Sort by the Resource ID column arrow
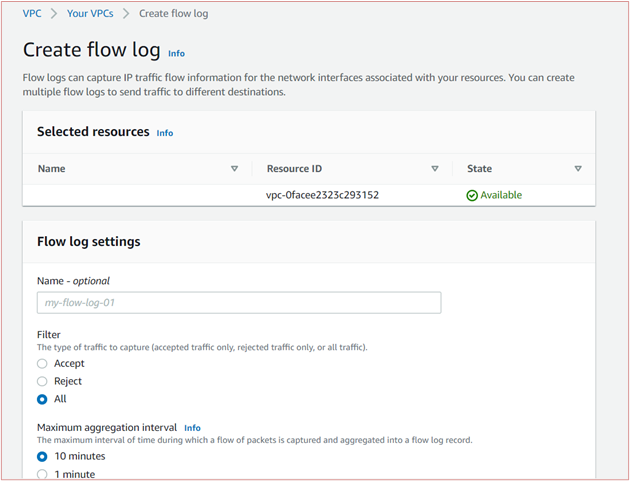Image resolution: width=630 pixels, height=481 pixels. [435, 168]
